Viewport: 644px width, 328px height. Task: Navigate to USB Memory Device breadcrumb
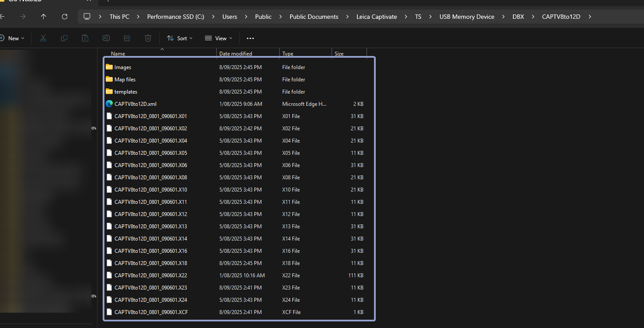(467, 17)
